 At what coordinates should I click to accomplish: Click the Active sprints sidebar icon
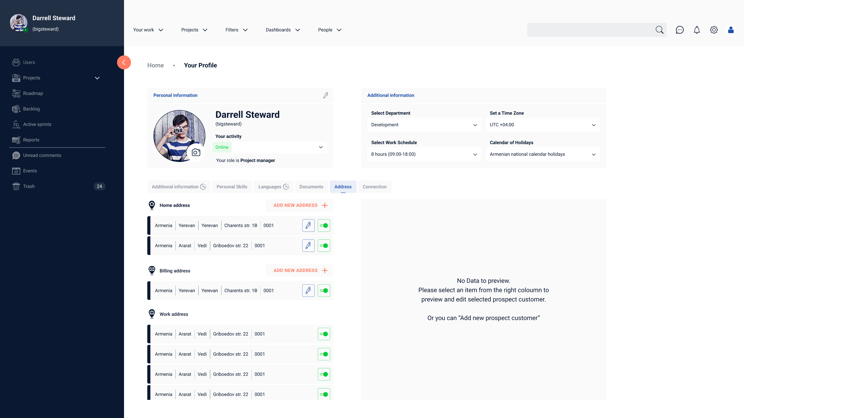point(16,124)
